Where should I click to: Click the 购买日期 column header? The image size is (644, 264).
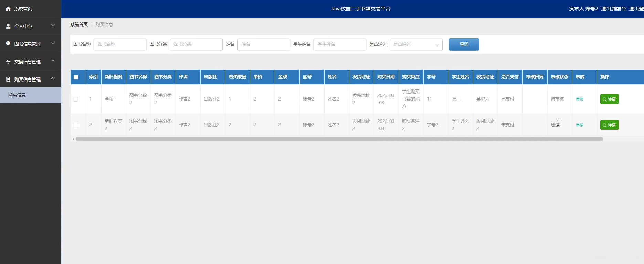pos(386,77)
